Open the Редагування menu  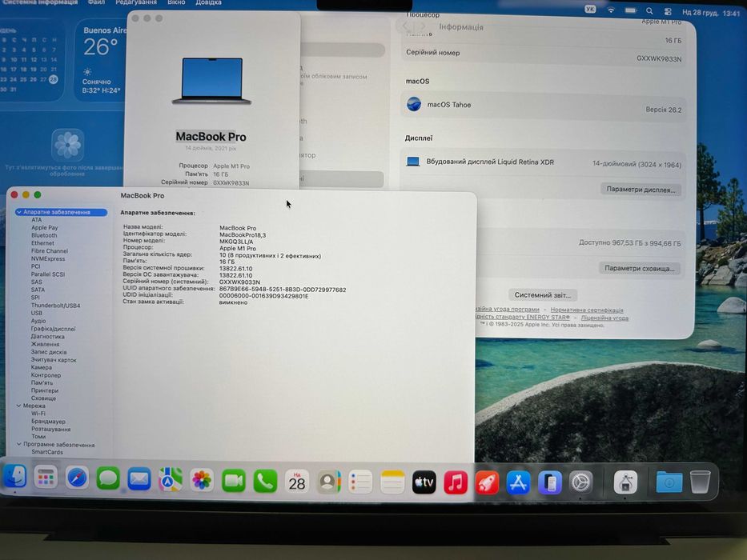(x=136, y=2)
